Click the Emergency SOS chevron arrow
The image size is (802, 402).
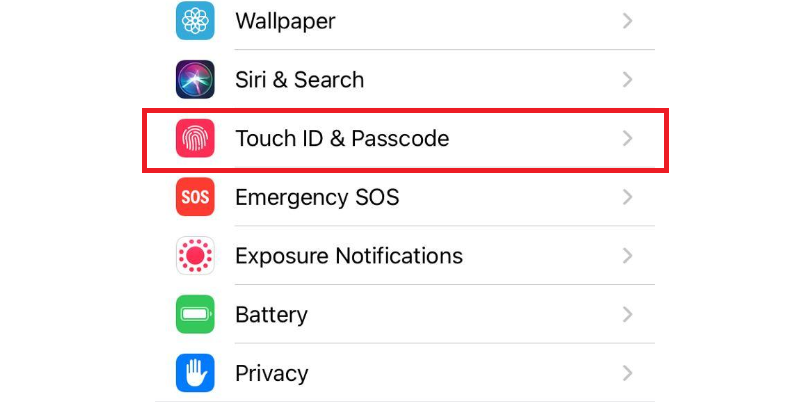point(628,197)
